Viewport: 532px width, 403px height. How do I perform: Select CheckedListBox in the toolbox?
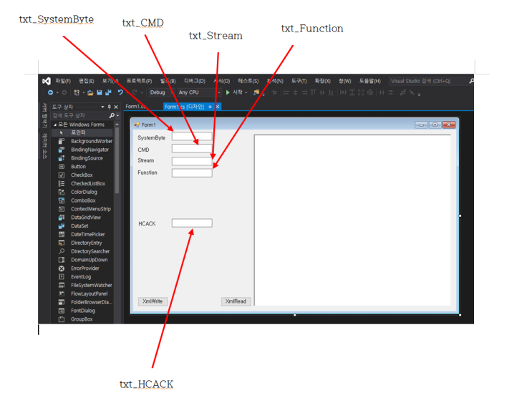pos(82,183)
